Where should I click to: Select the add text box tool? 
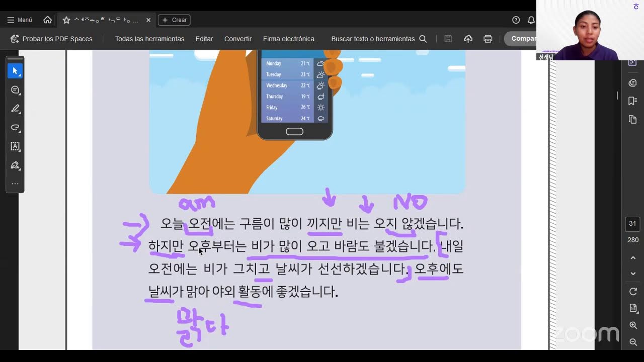(15, 146)
